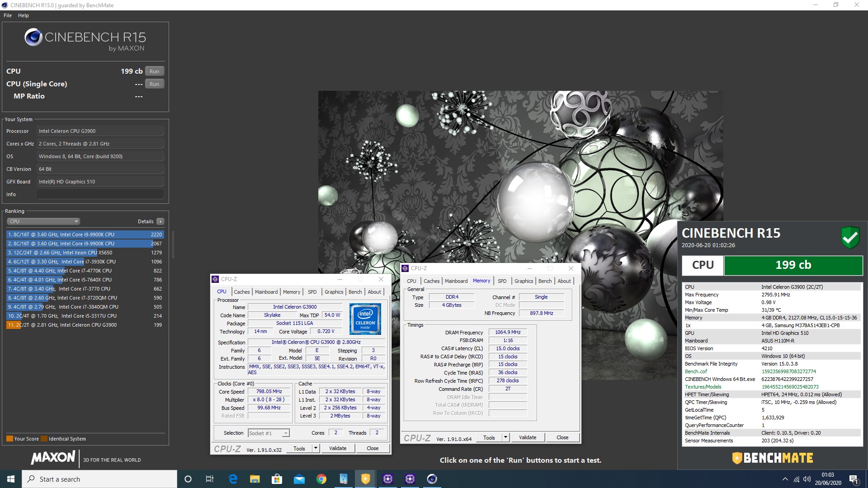Open Cortana from the taskbar

[x=188, y=479]
